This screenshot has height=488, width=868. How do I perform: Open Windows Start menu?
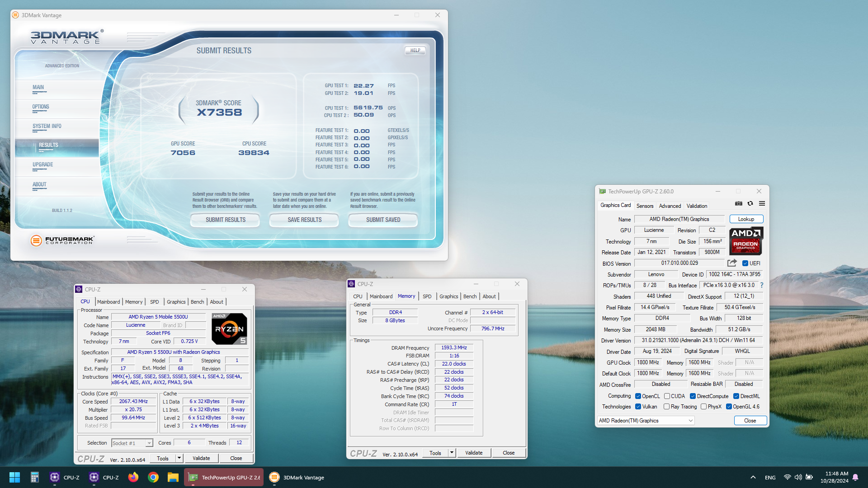(x=14, y=477)
